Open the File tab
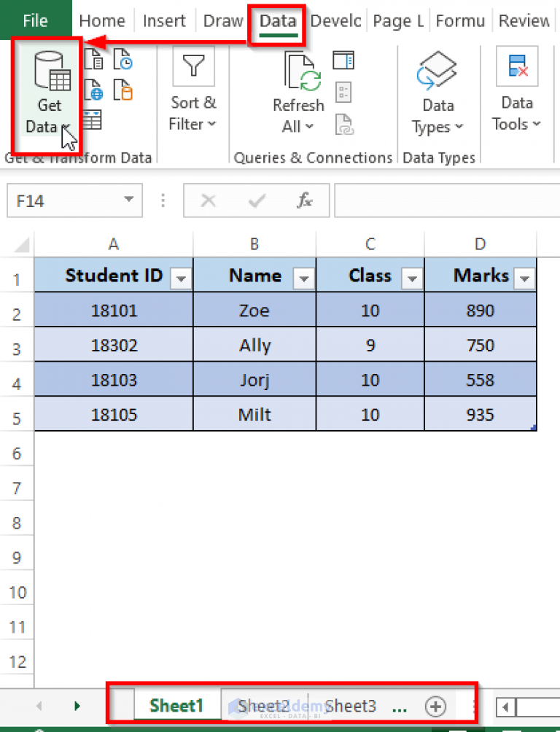The width and height of the screenshot is (560, 732). tap(35, 21)
